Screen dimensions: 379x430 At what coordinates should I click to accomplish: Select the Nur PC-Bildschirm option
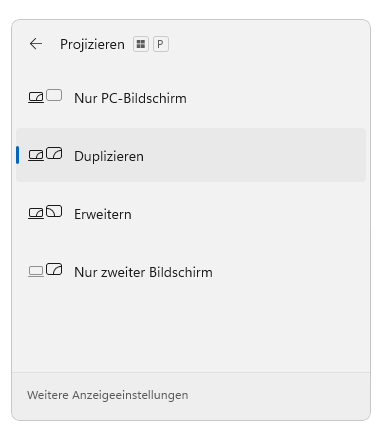tap(191, 98)
